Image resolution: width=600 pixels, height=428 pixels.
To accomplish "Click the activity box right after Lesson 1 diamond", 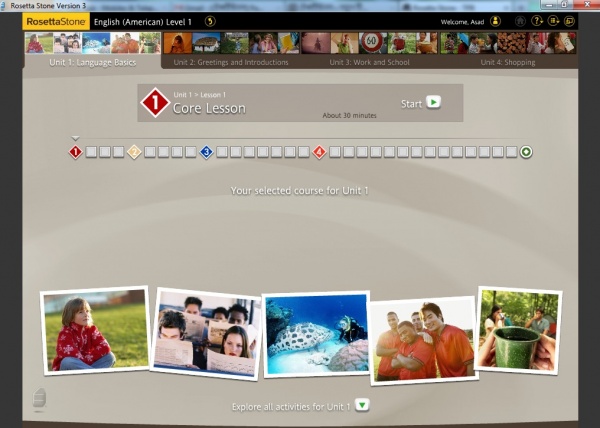I will (x=91, y=152).
